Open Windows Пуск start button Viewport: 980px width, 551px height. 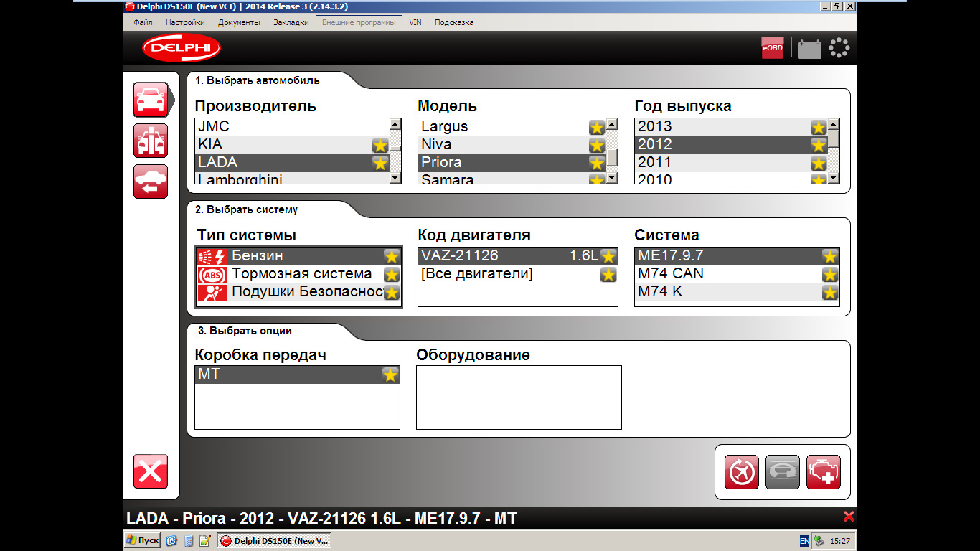click(x=142, y=540)
